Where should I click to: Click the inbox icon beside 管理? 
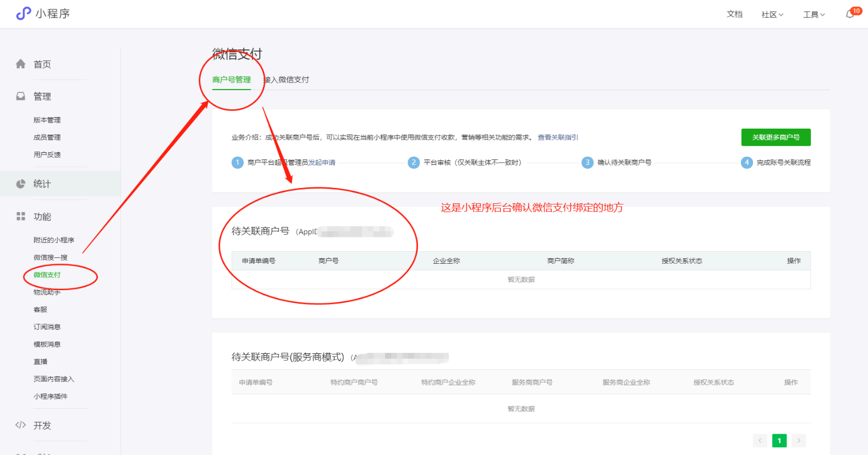(21, 96)
